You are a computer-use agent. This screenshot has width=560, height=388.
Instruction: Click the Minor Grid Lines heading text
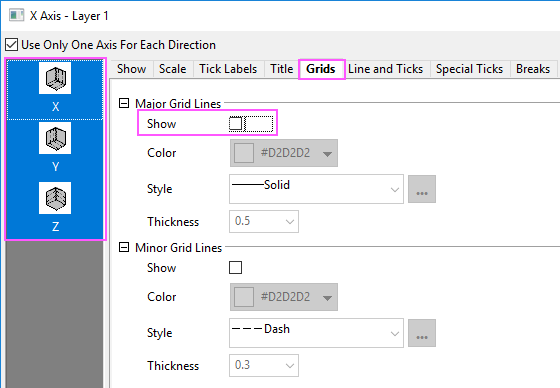click(x=179, y=247)
